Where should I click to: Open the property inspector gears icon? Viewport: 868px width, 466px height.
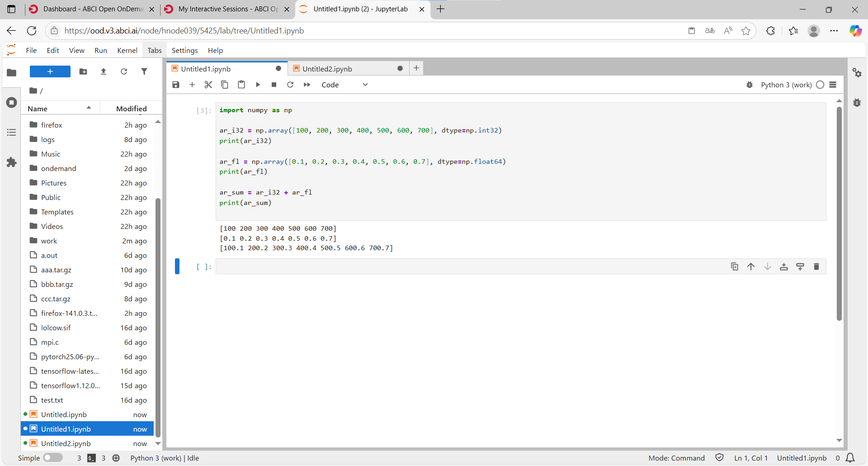[857, 72]
